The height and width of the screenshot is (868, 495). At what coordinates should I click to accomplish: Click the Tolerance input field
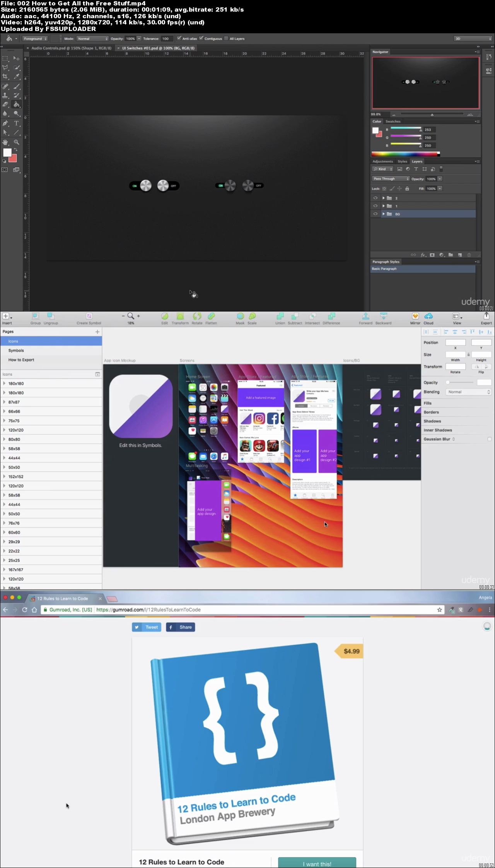pos(167,39)
